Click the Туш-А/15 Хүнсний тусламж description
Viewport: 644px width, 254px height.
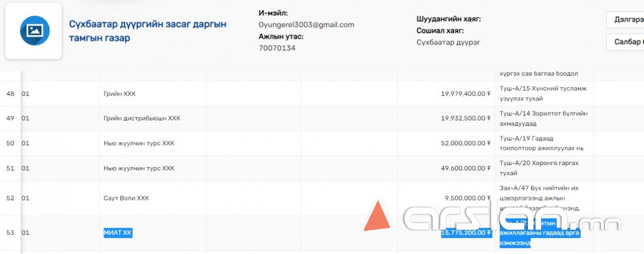[x=543, y=94]
